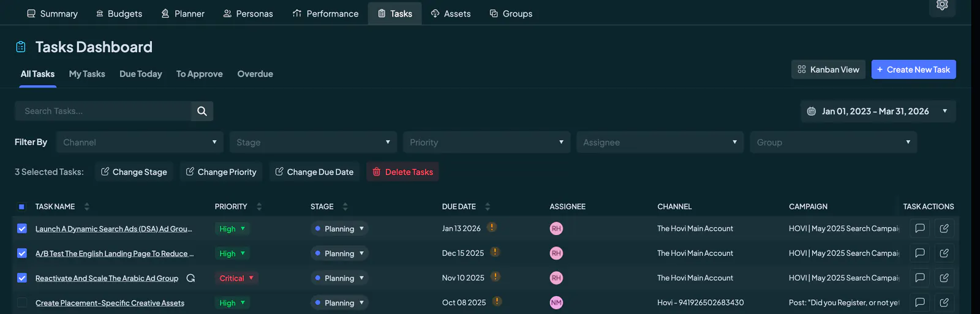Screen dimensions: 980x314
Task: Show the My Tasks view
Action: pos(87,73)
